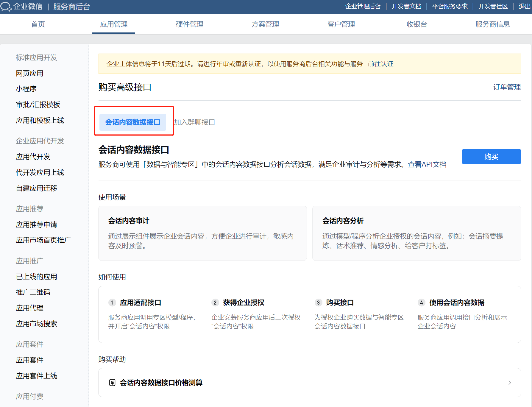
Task: Open 订单管理 link
Action: point(507,87)
